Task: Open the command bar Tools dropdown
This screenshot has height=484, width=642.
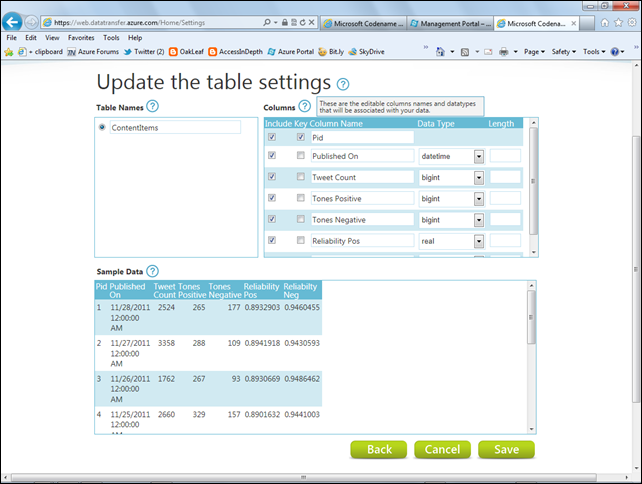Action: 594,52
